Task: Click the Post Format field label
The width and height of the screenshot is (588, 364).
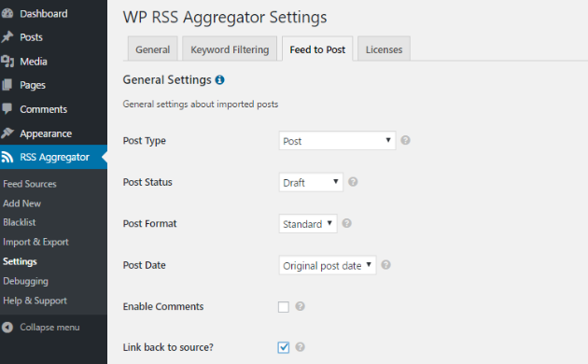Action: (149, 223)
